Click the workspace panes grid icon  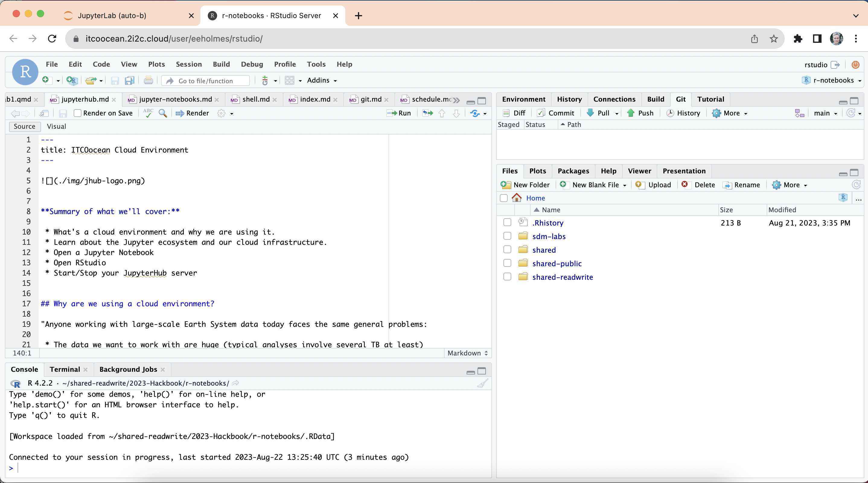pos(289,80)
